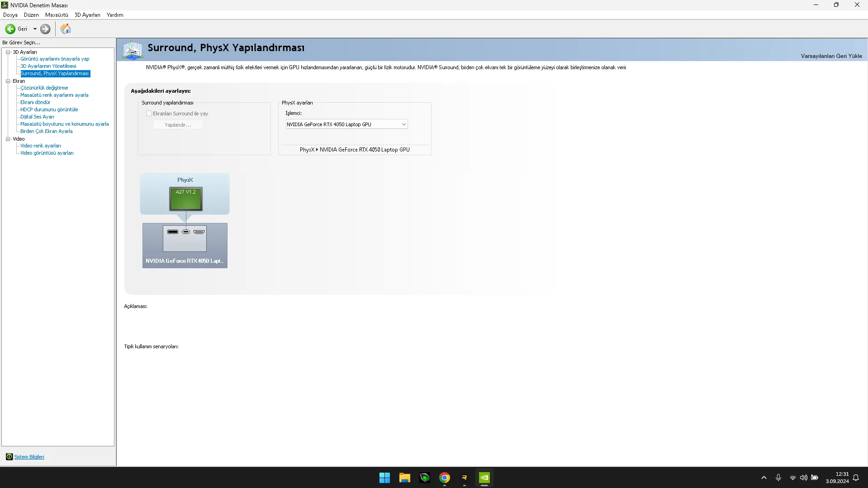
Task: Select 3D Ayarlarının Yönetilmesi
Action: coord(48,66)
